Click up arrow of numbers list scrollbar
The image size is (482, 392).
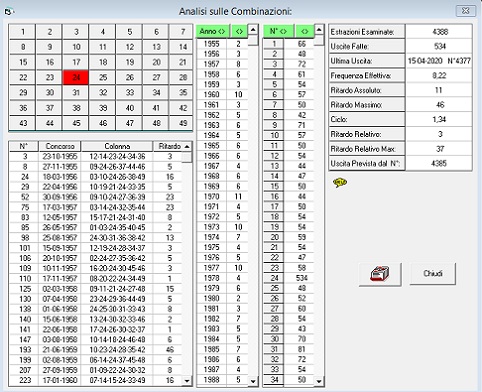click(x=319, y=30)
